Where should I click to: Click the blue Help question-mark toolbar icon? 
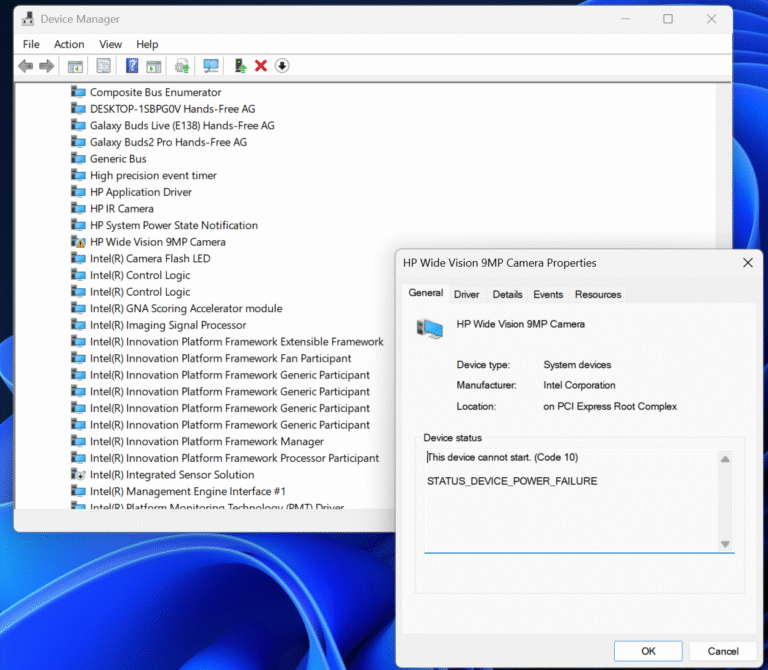[x=132, y=66]
